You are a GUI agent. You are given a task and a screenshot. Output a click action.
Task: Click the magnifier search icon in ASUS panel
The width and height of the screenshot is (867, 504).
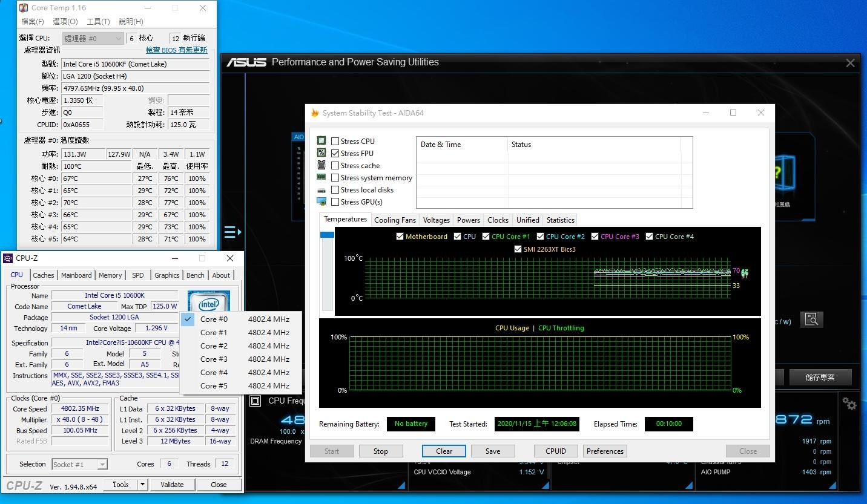[x=811, y=319]
